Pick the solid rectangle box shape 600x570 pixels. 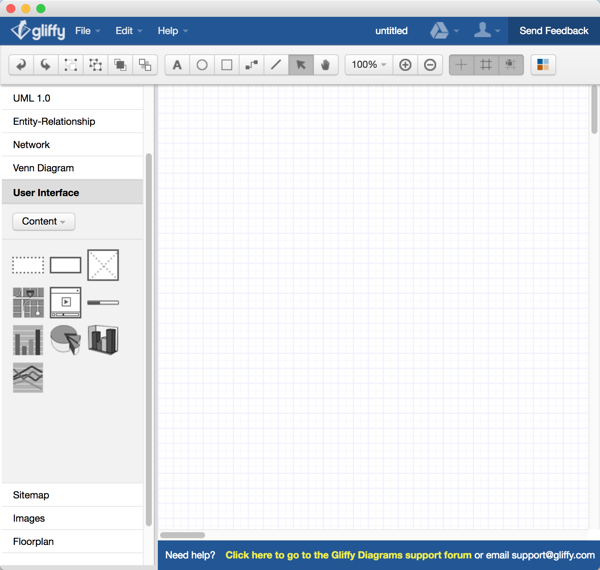65,265
